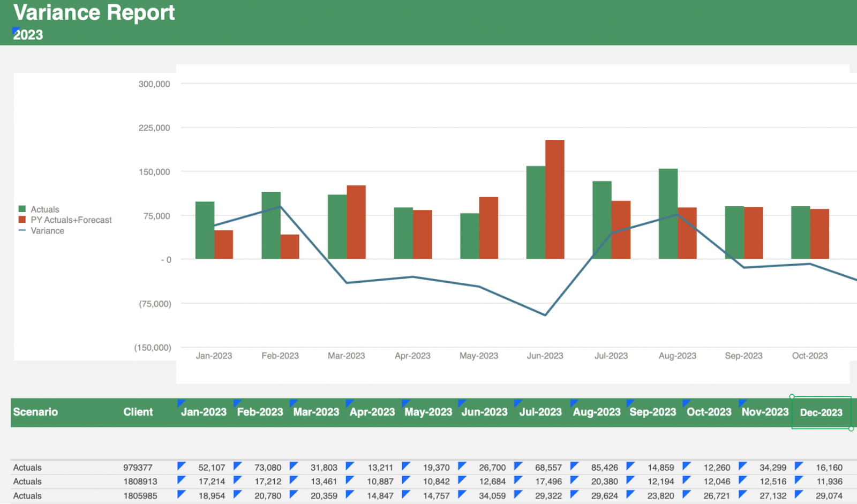
Task: Select the 19,370 value cell
Action: (x=436, y=468)
